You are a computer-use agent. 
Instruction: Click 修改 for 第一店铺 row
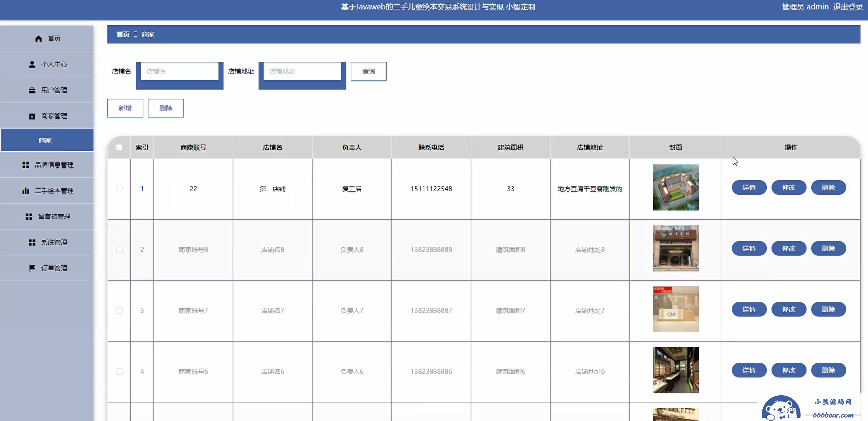[789, 187]
